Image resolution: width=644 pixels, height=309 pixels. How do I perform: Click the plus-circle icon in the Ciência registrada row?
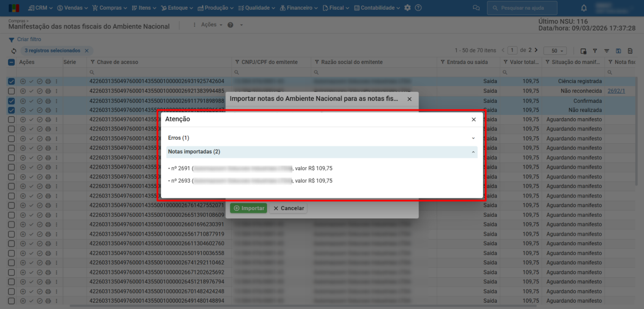click(23, 81)
